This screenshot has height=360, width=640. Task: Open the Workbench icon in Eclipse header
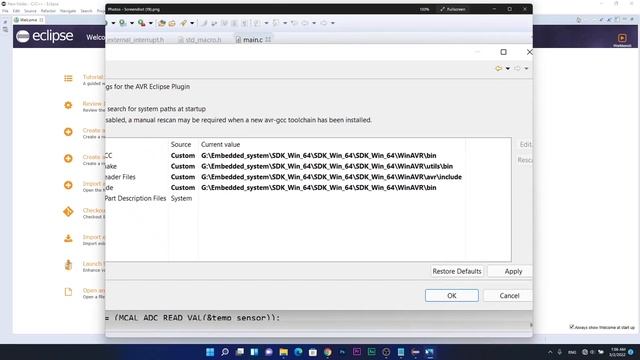pos(622,38)
